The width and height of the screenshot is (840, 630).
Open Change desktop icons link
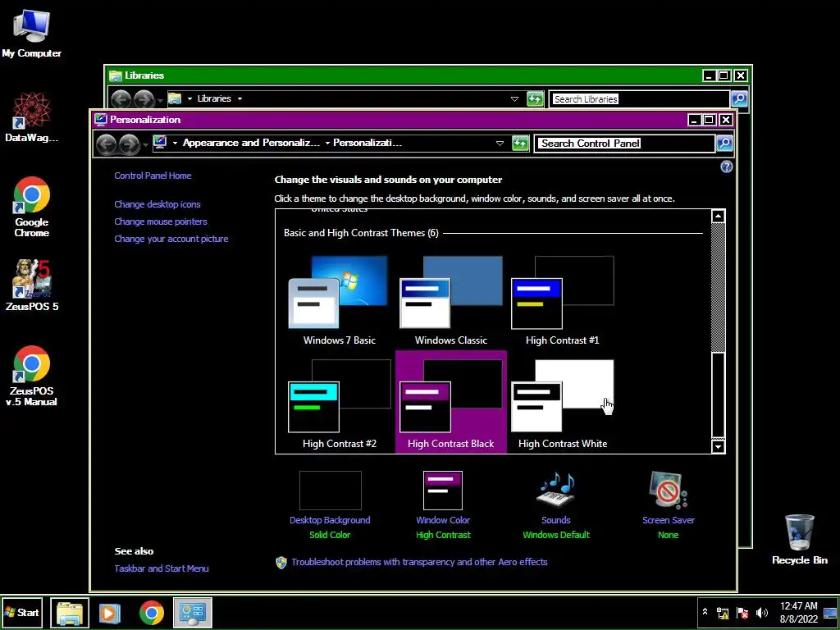157,204
